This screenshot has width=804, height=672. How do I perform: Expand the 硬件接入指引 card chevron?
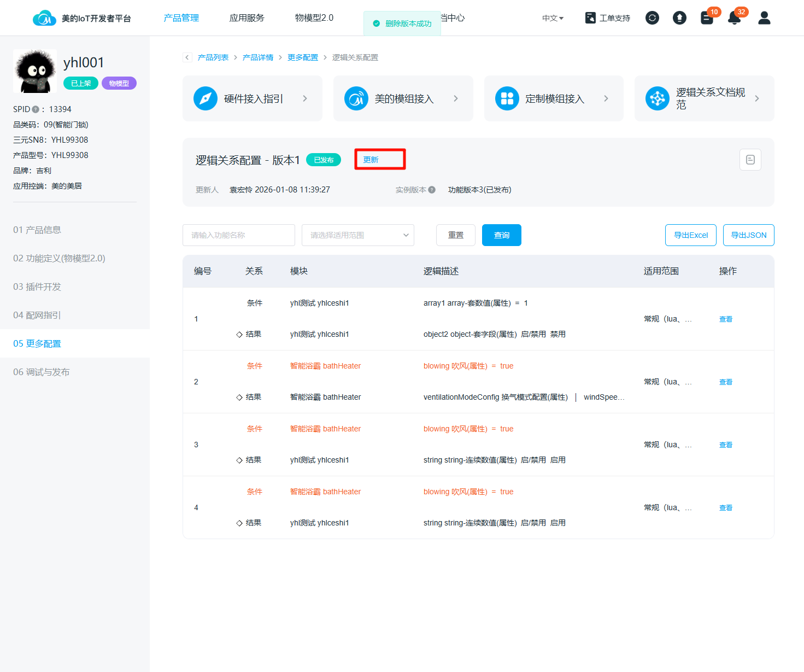pos(305,98)
